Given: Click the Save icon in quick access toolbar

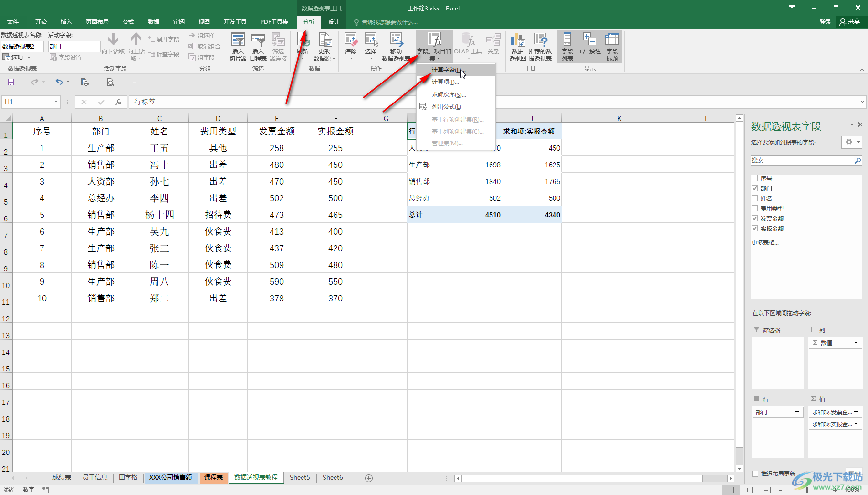Looking at the screenshot, I should coord(11,82).
